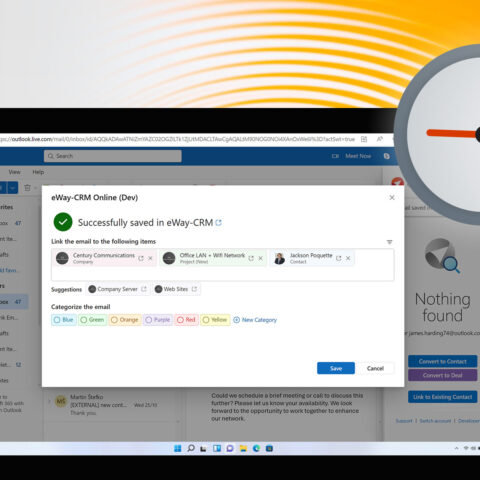Viewport: 480px width, 480px height.
Task: Open saved email in eWay-CRM link icon
Action: point(219,223)
